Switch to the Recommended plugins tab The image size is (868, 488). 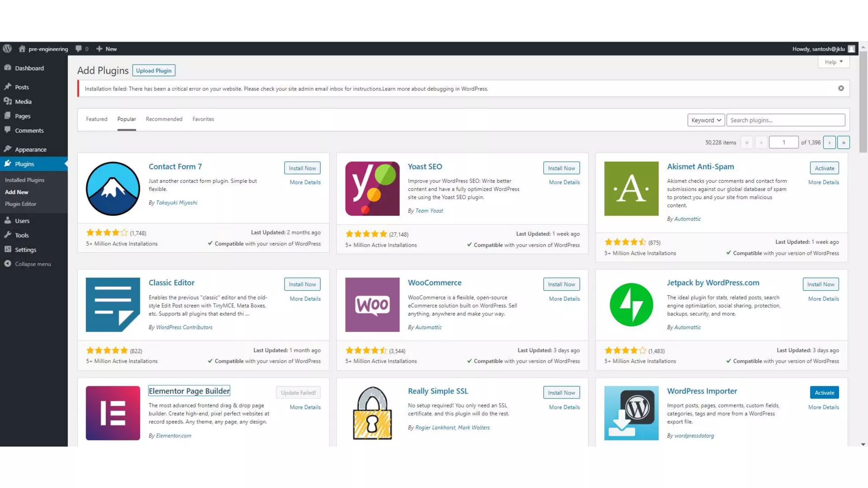(164, 119)
